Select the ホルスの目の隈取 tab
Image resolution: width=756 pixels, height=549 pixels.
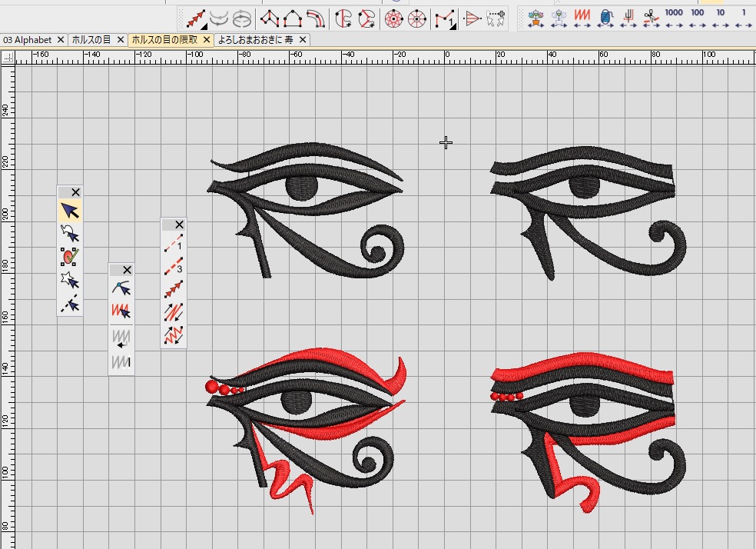164,40
